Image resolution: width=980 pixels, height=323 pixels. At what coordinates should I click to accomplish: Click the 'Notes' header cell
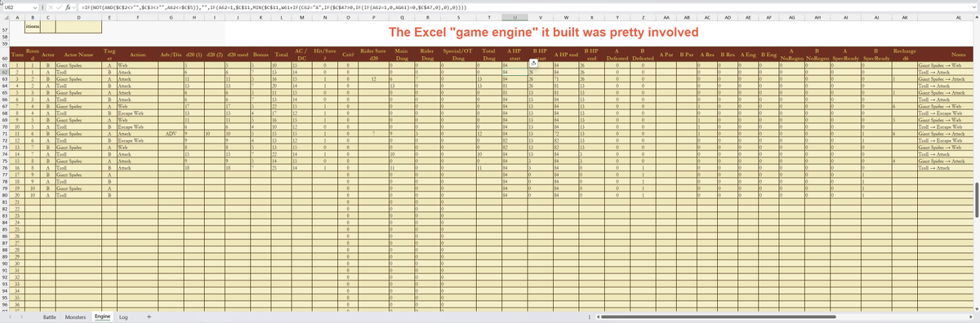(946, 54)
